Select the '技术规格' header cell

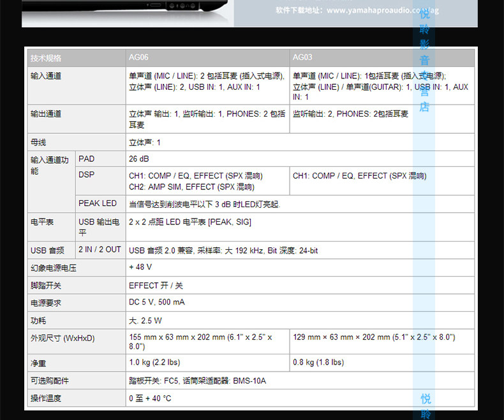77,58
